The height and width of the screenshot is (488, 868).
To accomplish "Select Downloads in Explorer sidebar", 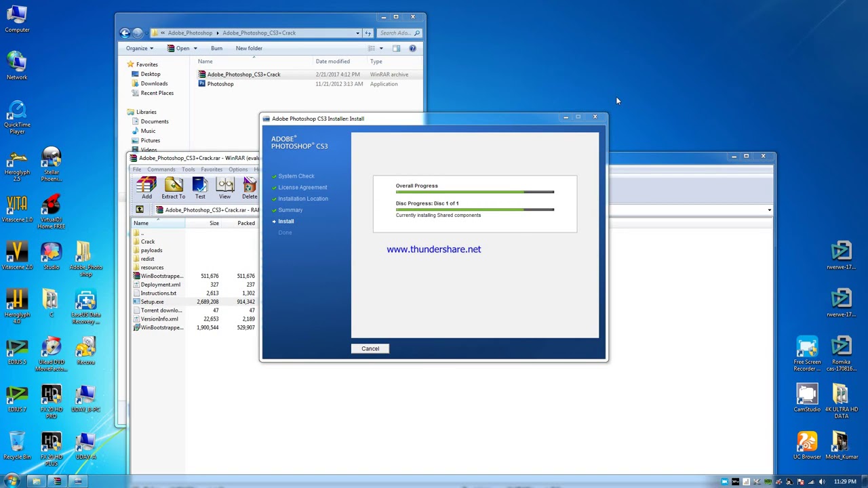I will point(154,83).
